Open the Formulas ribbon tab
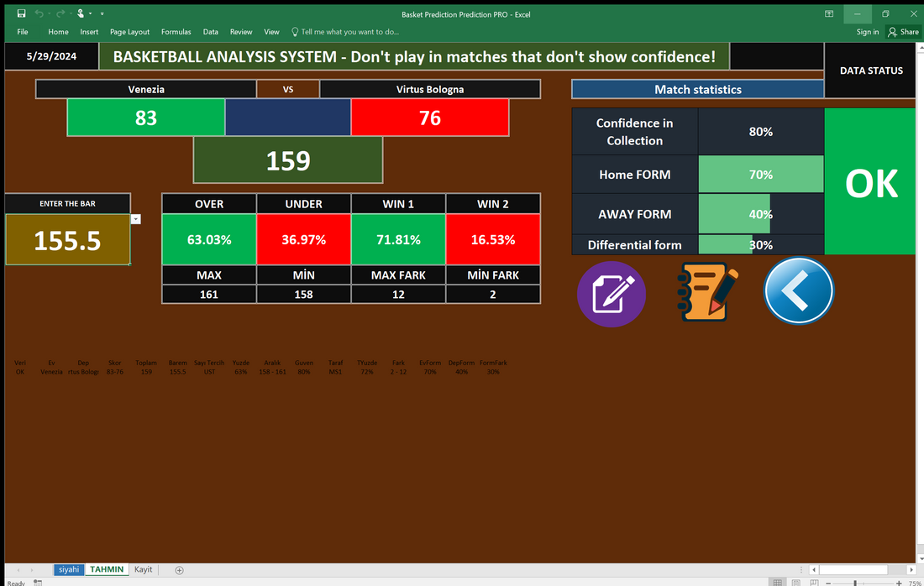Image resolution: width=924 pixels, height=586 pixels. 176,31
